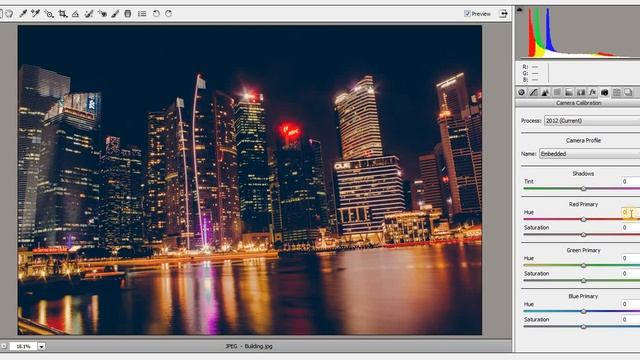Open the Basic panel tab
Viewport: 640px width, 360px height.
point(521,93)
